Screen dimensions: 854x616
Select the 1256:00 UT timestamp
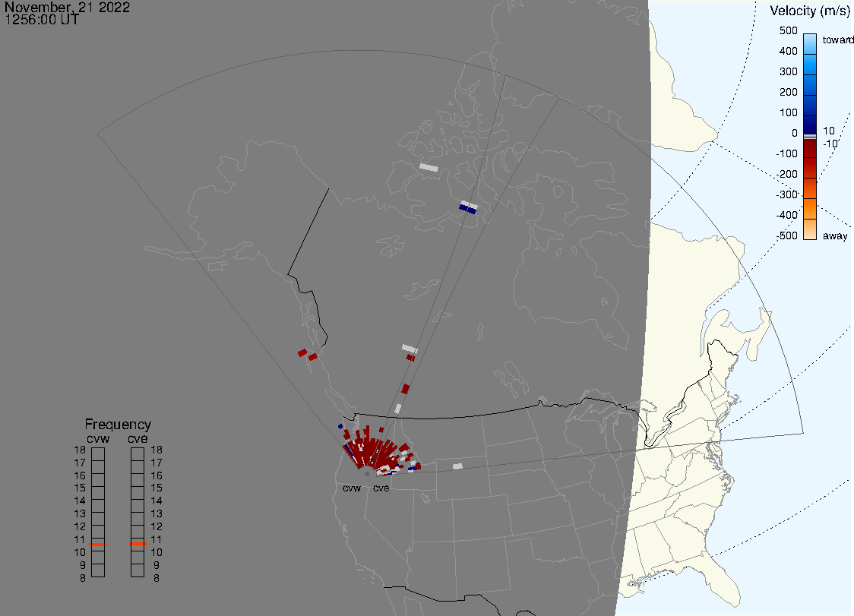click(42, 20)
